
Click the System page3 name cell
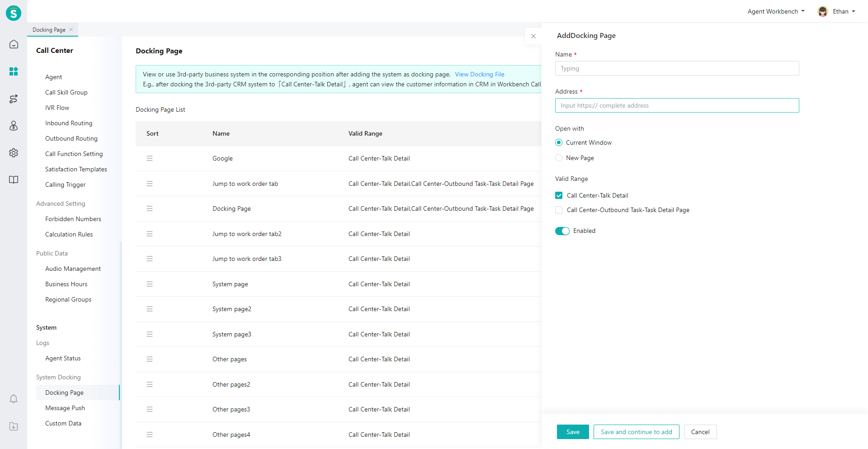[231, 334]
